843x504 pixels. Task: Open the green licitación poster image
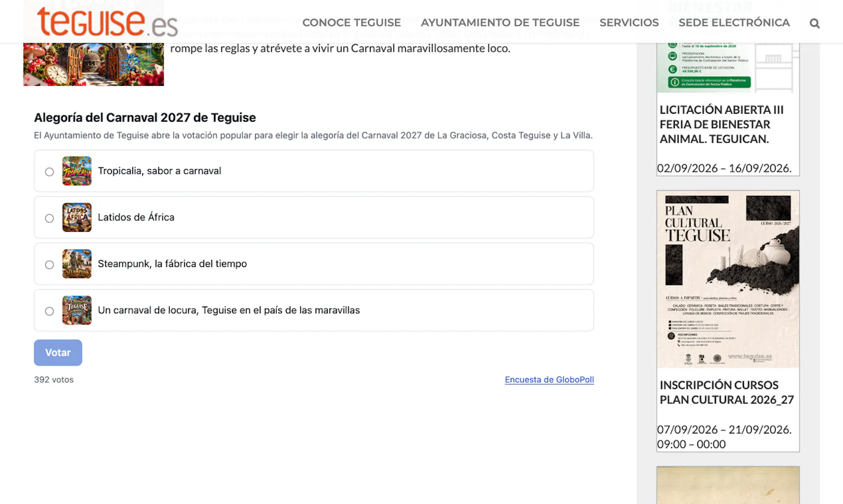[728, 67]
